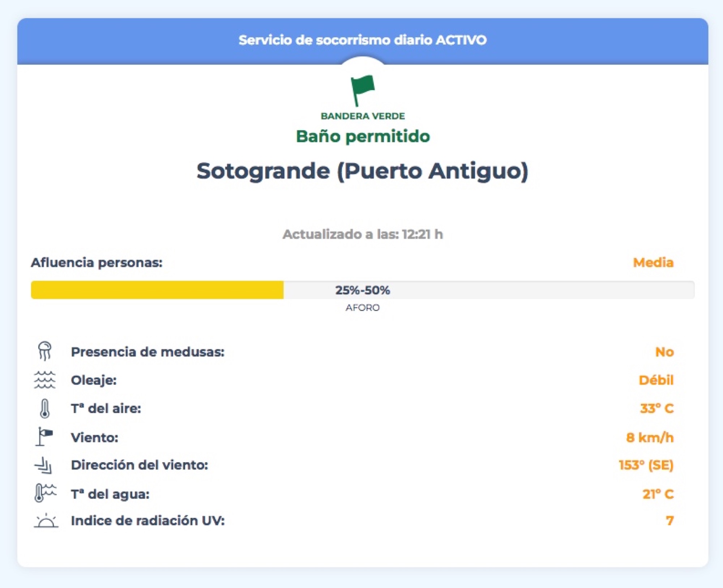Click the yellow filled portion of capacity bar

click(157, 290)
